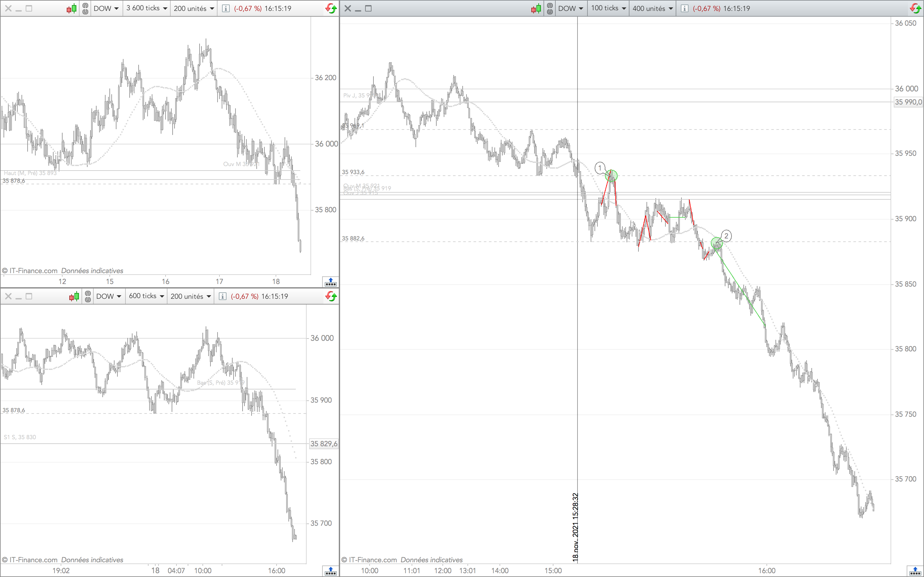This screenshot has height=577, width=924.
Task: Click candlestick style icon in 100 ticks chart
Action: point(536,8)
